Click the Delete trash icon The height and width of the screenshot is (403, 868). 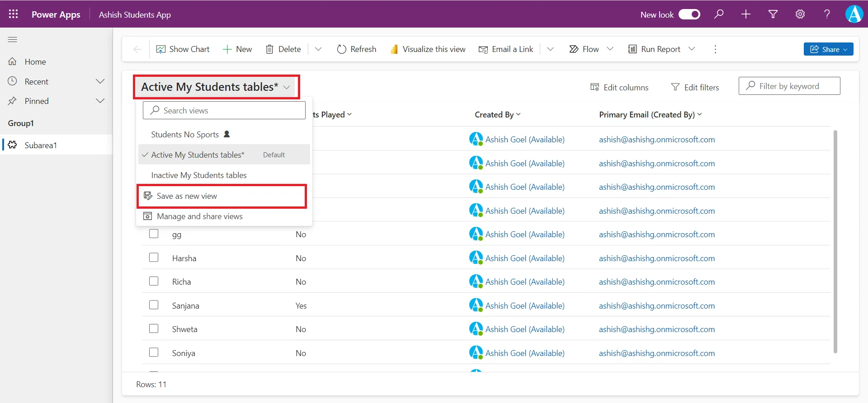tap(269, 49)
